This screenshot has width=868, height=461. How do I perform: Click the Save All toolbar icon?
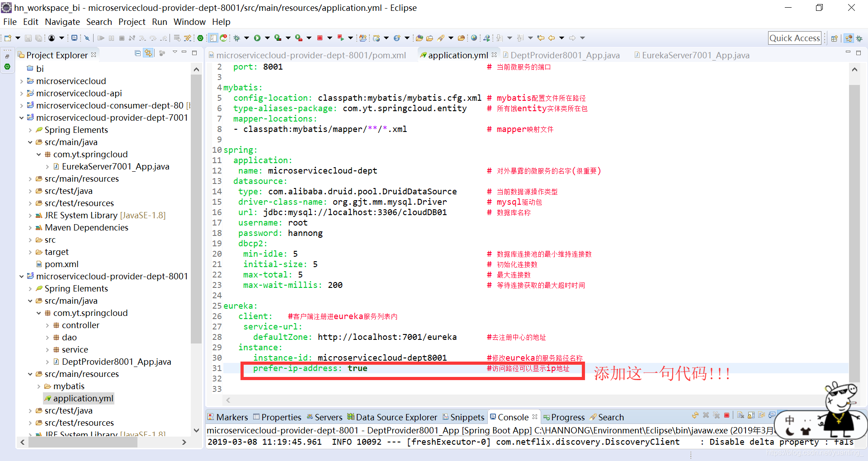click(39, 38)
